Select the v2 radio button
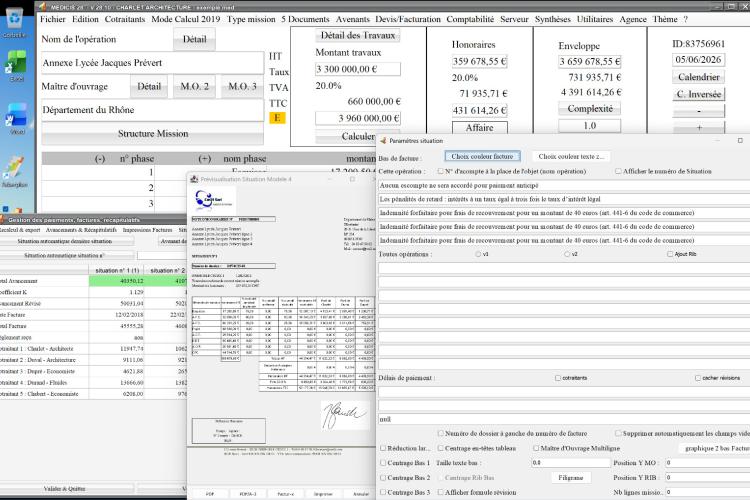 (567, 254)
